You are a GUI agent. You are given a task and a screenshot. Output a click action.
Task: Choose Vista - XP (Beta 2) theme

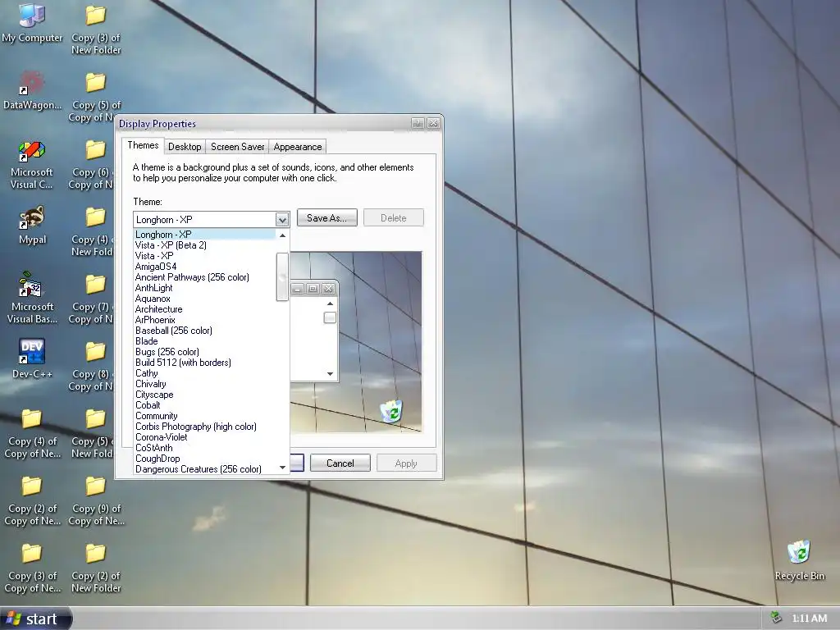tap(204, 244)
